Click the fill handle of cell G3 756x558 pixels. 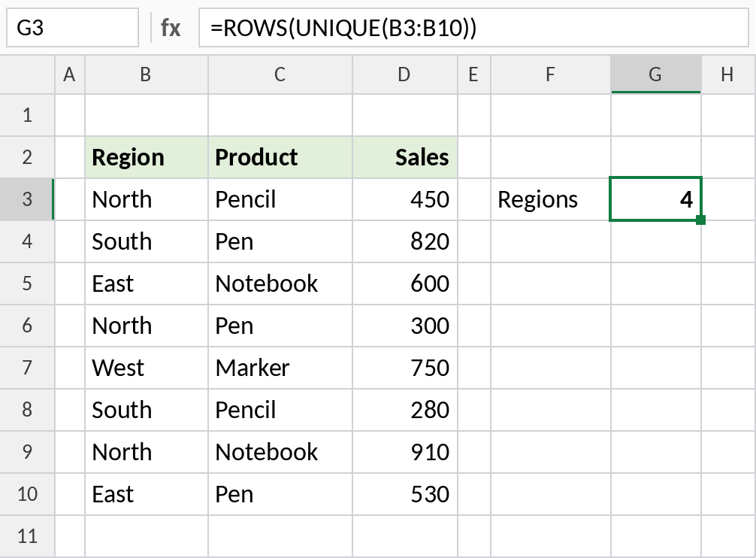(701, 220)
